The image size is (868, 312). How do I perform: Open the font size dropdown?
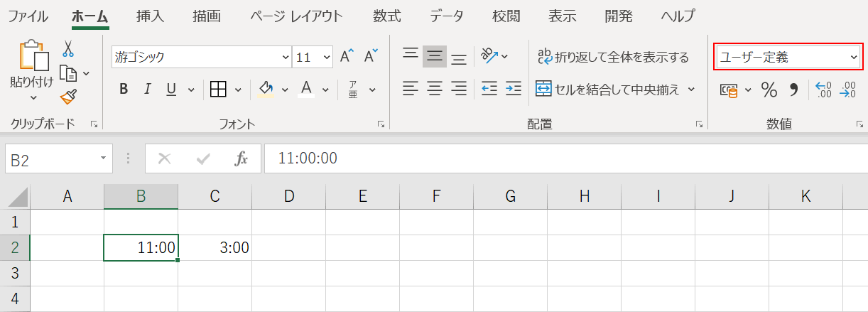coord(327,58)
